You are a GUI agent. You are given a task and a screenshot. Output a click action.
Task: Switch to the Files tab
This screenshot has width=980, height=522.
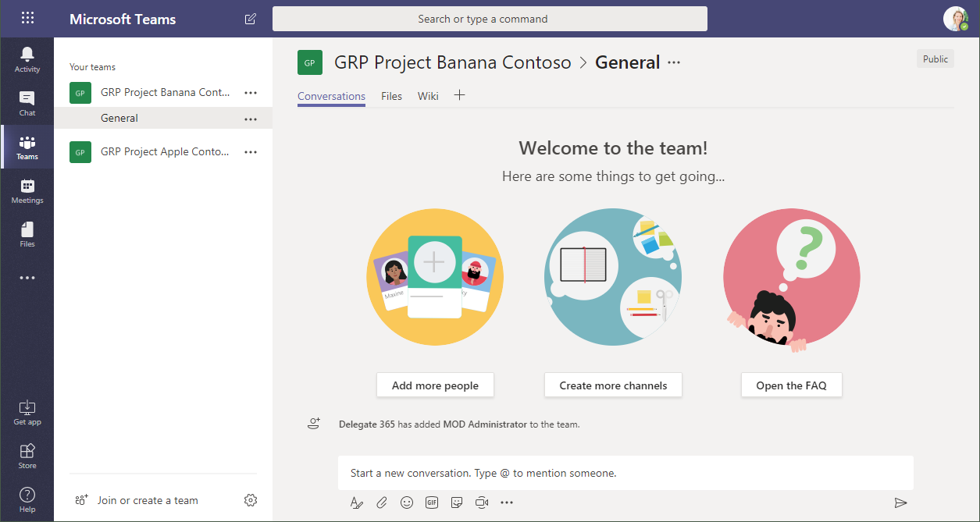tap(391, 96)
